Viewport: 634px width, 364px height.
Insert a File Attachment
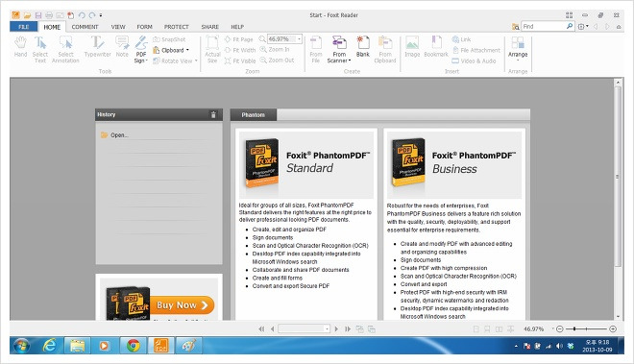475,50
